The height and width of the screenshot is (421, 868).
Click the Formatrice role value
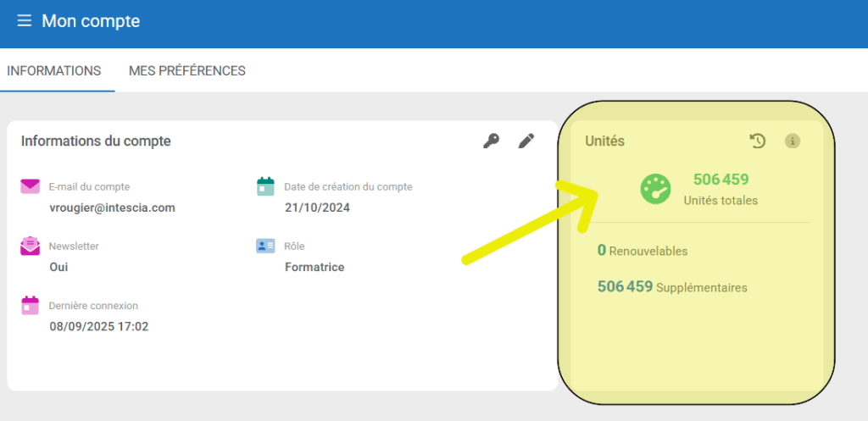click(314, 267)
